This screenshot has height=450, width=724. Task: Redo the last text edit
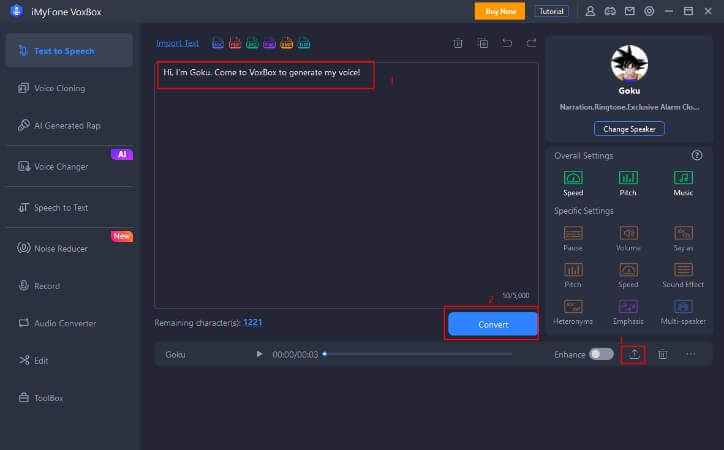click(x=531, y=43)
